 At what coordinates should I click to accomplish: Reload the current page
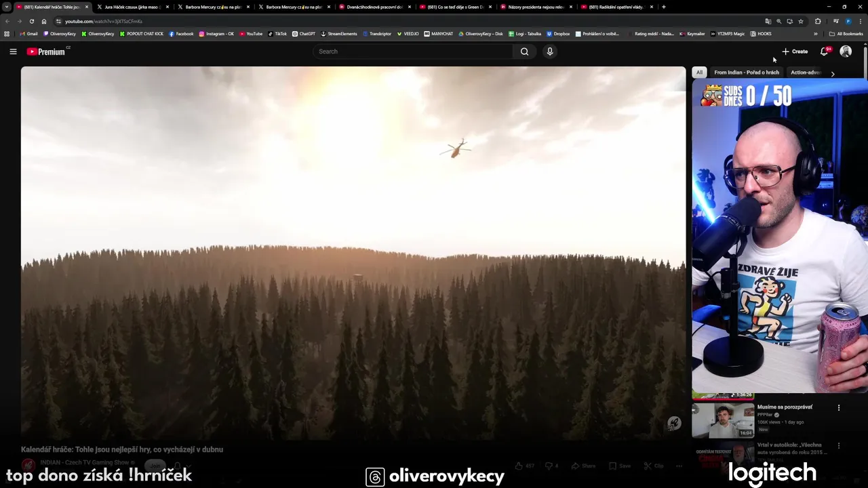[x=31, y=21]
